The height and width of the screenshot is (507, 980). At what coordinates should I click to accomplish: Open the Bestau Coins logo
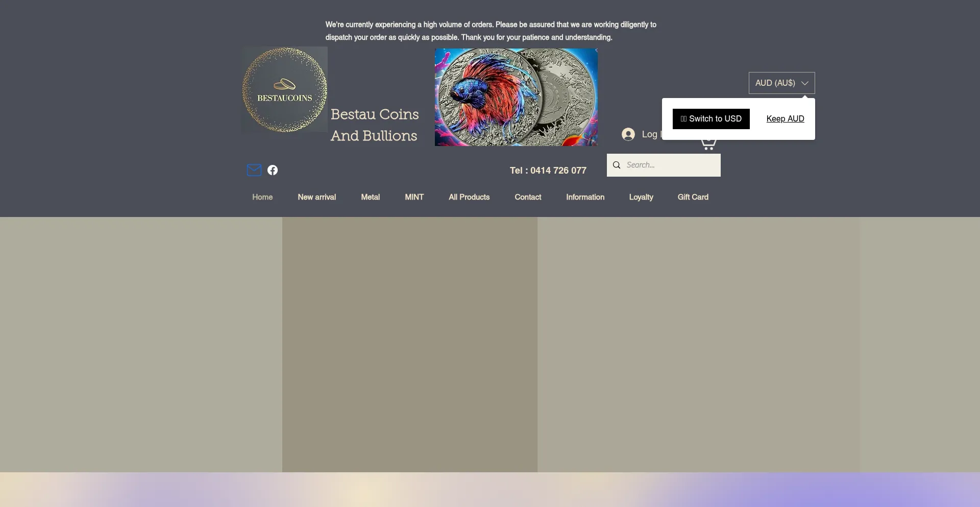tap(284, 89)
